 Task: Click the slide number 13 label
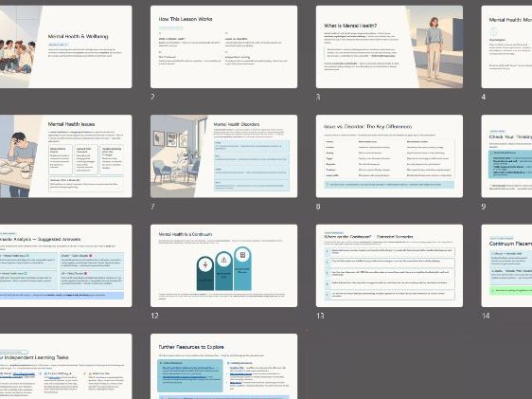tap(320, 316)
